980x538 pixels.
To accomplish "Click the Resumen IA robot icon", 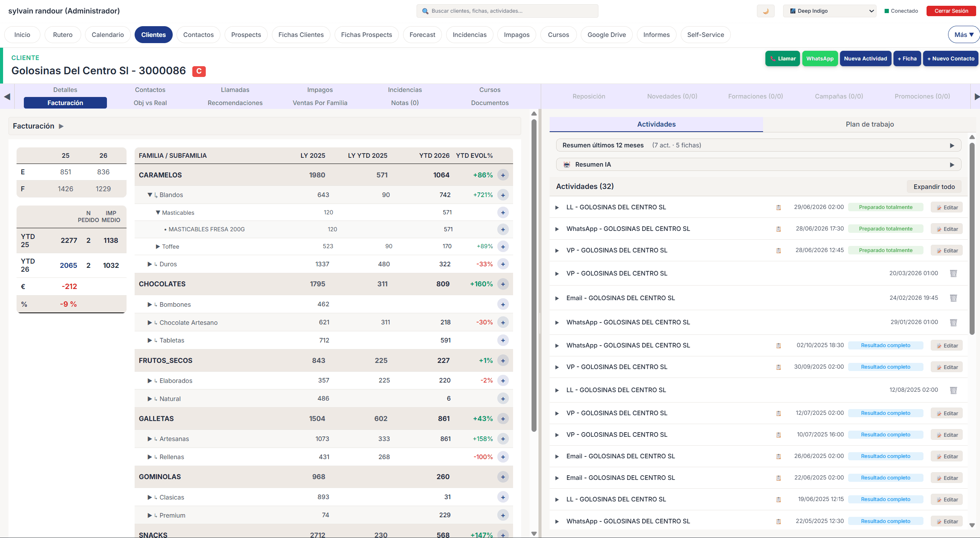I will pyautogui.click(x=567, y=164).
